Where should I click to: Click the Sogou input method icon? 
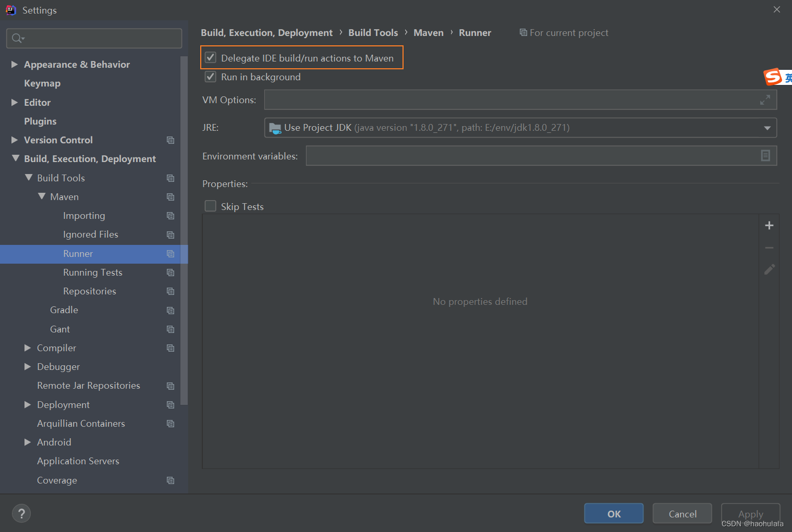[773, 77]
